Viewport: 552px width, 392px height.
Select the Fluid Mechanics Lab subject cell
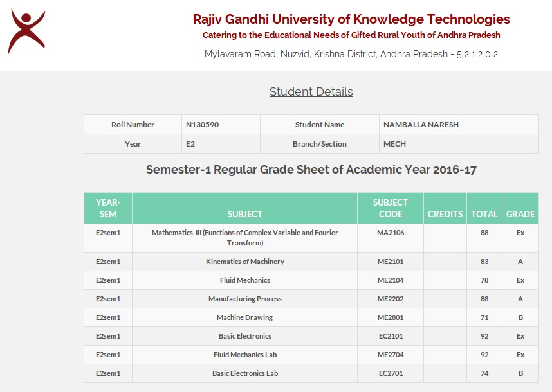244,355
